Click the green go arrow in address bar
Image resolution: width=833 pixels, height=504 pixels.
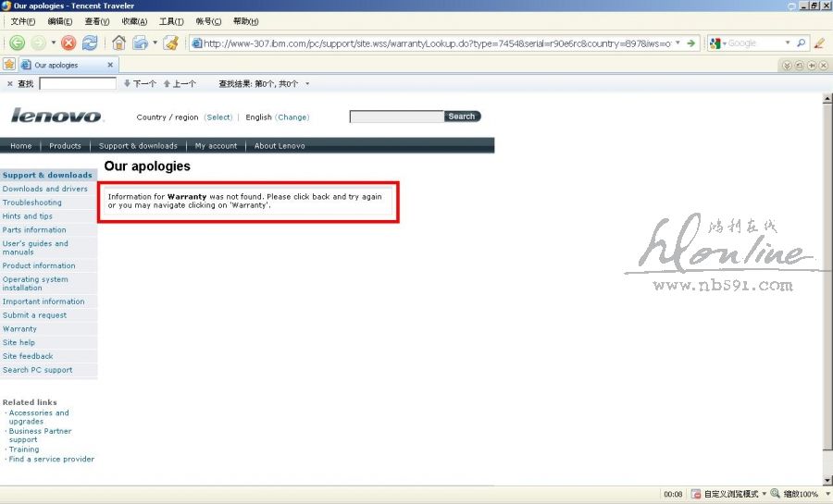tap(691, 43)
